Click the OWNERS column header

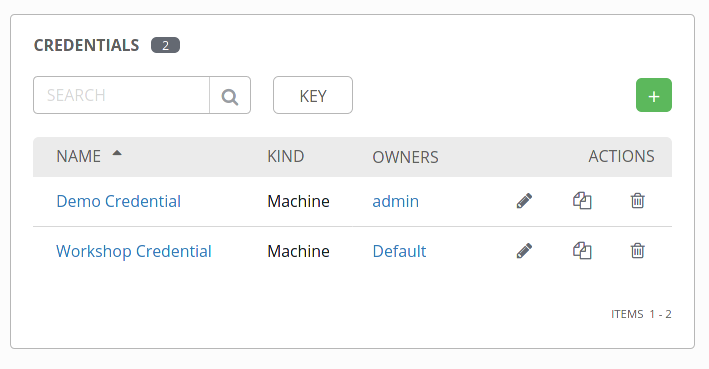tap(406, 157)
